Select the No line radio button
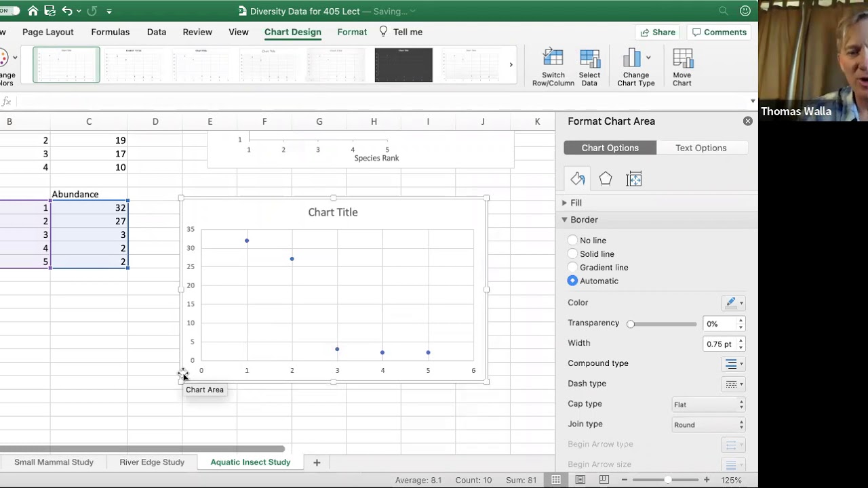The width and height of the screenshot is (868, 488). (572, 241)
